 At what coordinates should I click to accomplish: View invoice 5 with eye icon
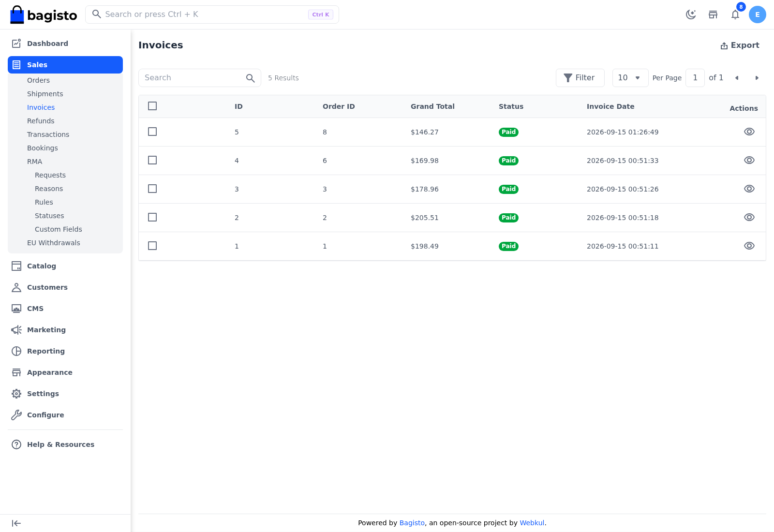(749, 132)
